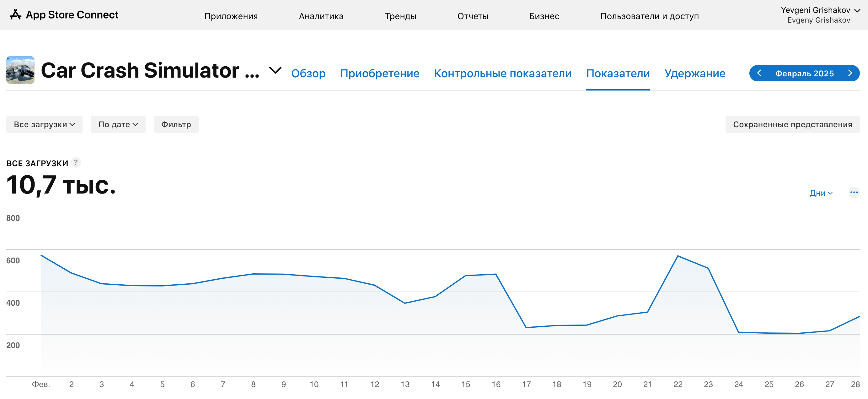
Task: Go to next month with right arrow
Action: click(x=850, y=73)
